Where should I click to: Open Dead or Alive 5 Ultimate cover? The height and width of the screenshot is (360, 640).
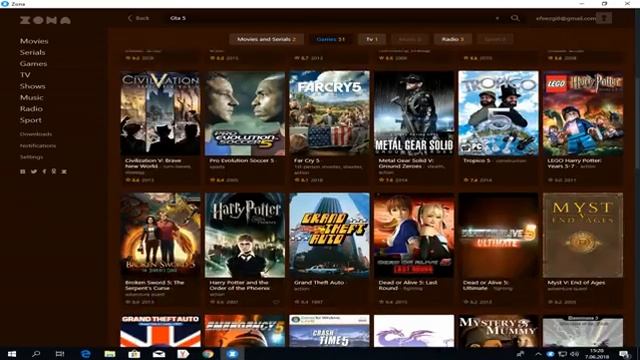pos(498,236)
